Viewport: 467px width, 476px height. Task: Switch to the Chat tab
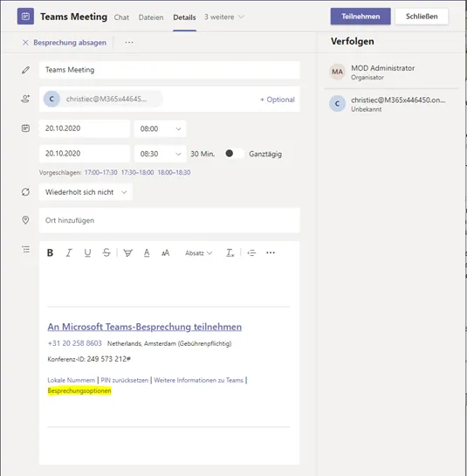[x=121, y=17]
